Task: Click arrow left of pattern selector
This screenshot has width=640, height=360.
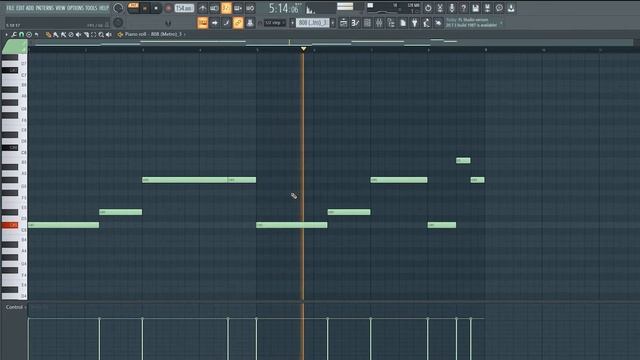Action: point(292,23)
